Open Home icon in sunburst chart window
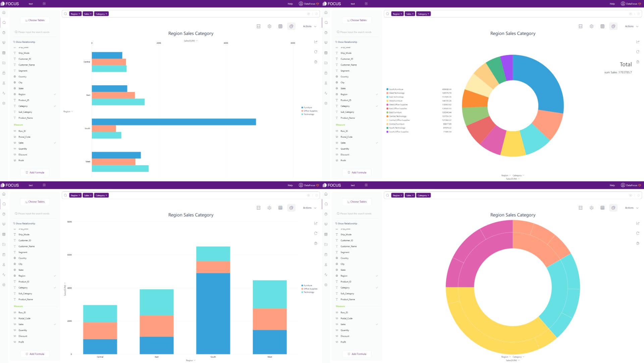 (x=326, y=194)
